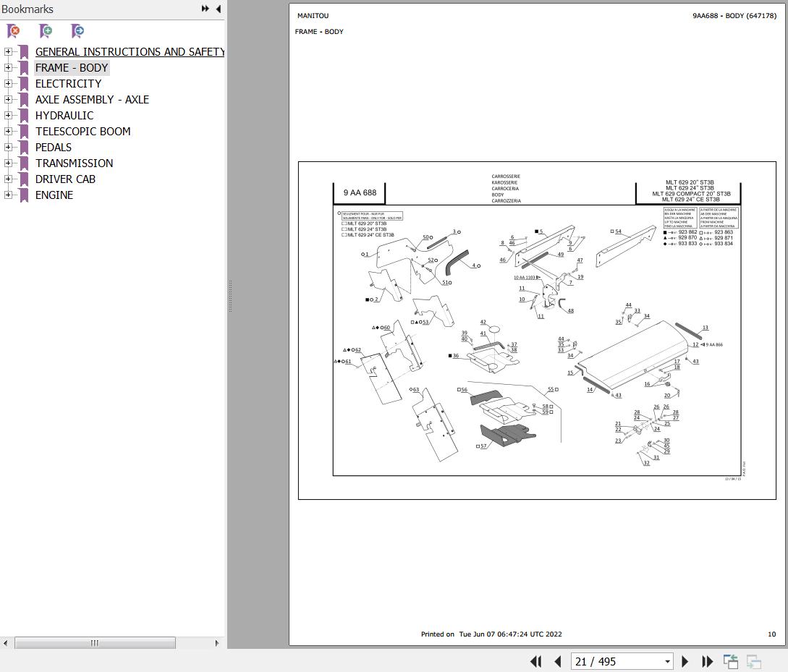This screenshot has width=788, height=672.
Task: Click the Bookmarks panel title
Action: (27, 9)
